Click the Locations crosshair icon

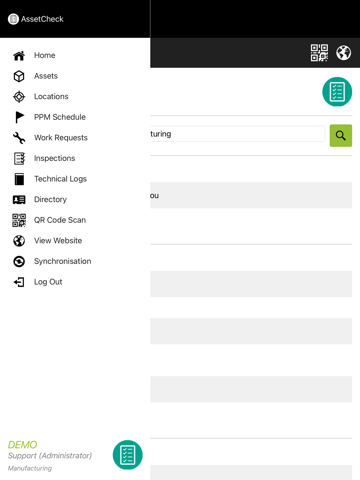click(x=19, y=97)
